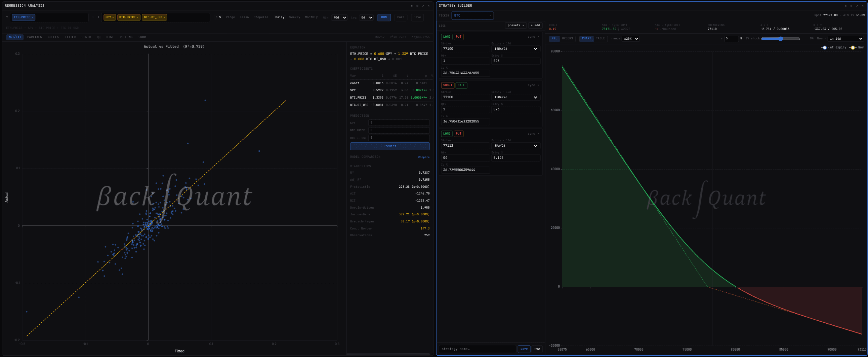Screen dimensions: 868x357
Task: Select Daily frequency
Action: tap(280, 17)
